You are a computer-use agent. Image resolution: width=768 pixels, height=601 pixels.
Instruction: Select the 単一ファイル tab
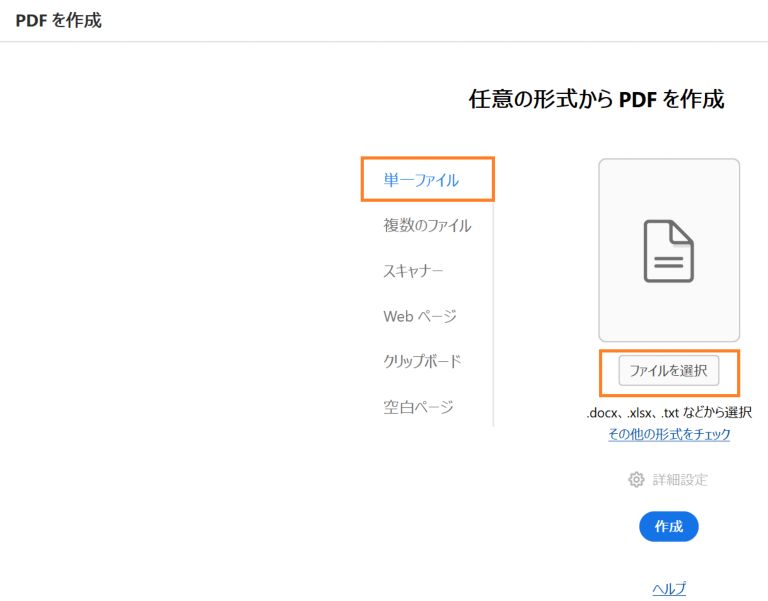[421, 180]
